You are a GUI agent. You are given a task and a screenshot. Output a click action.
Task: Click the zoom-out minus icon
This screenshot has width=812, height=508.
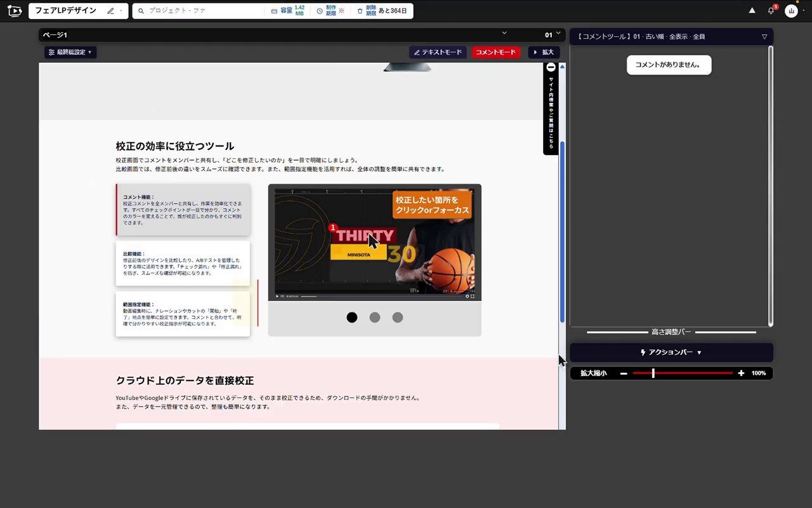click(624, 373)
